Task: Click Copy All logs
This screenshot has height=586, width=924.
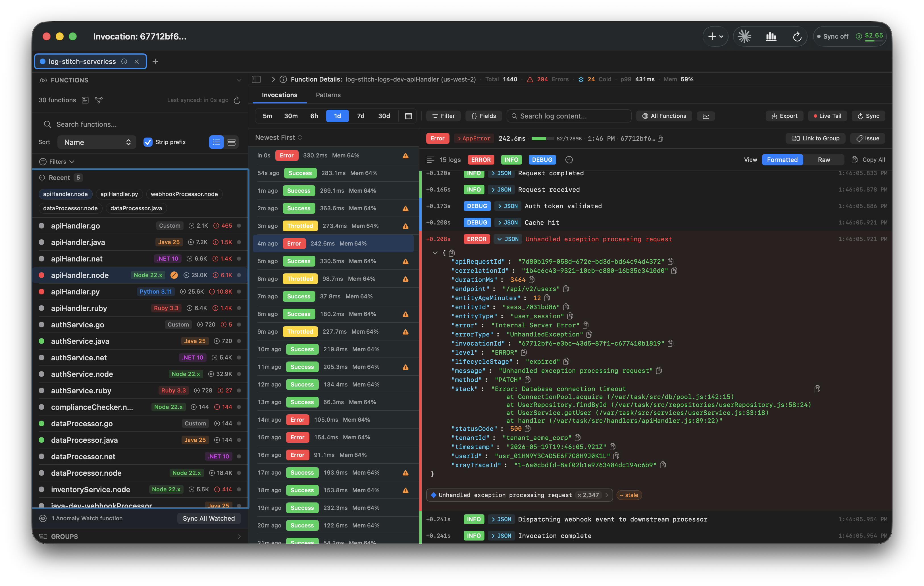Action: pos(868,160)
